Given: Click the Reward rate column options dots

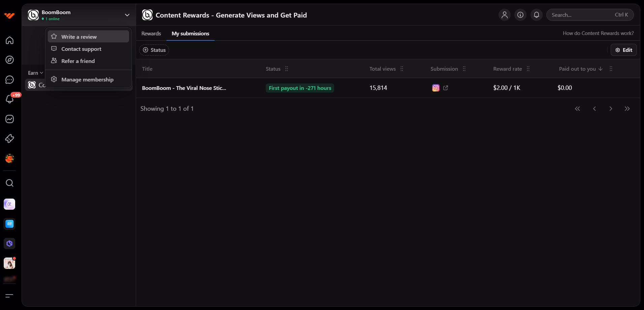Looking at the screenshot, I should pos(528,69).
